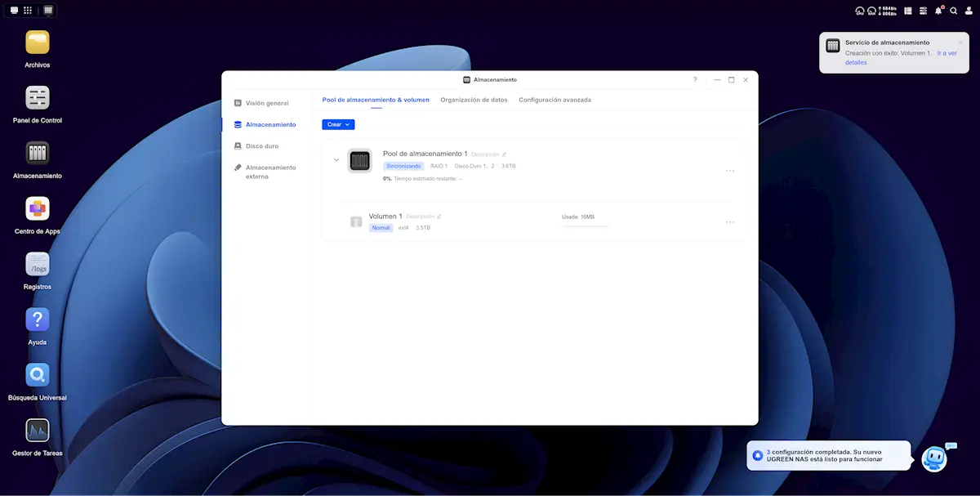
Task: Click the Volumen 1 usage bar
Action: pyautogui.click(x=585, y=226)
